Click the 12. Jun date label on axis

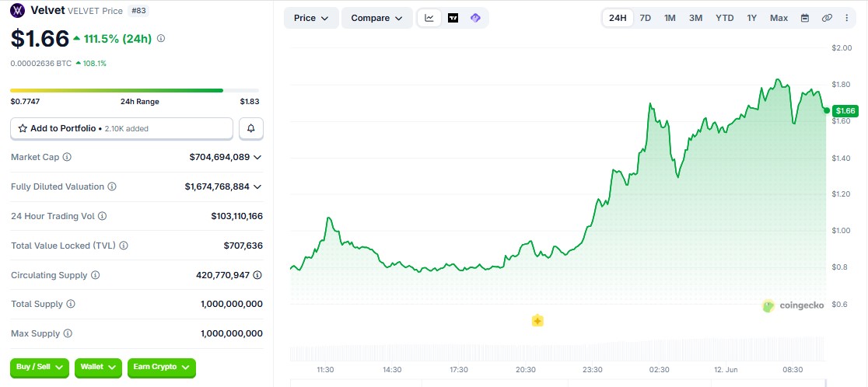726,369
